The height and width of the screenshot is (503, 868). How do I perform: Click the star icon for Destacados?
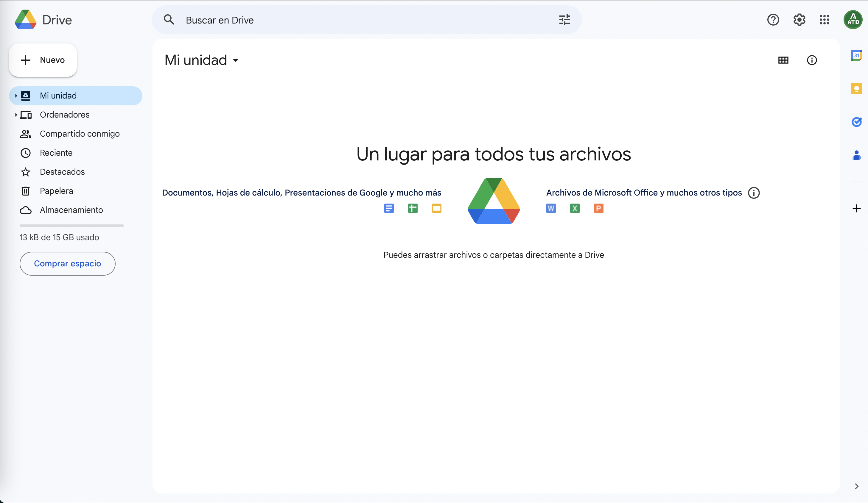[26, 172]
